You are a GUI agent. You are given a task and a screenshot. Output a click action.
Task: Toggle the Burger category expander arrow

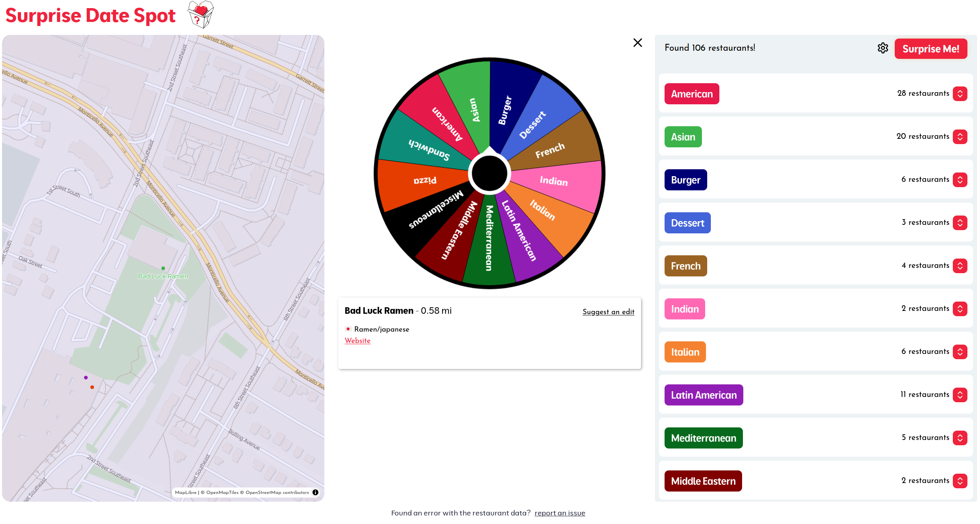pyautogui.click(x=960, y=180)
